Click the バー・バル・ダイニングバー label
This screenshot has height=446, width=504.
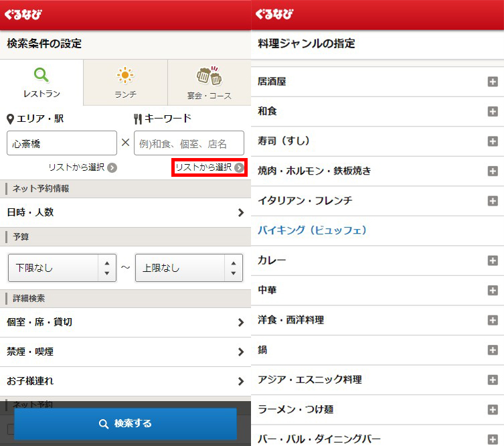pyautogui.click(x=319, y=439)
